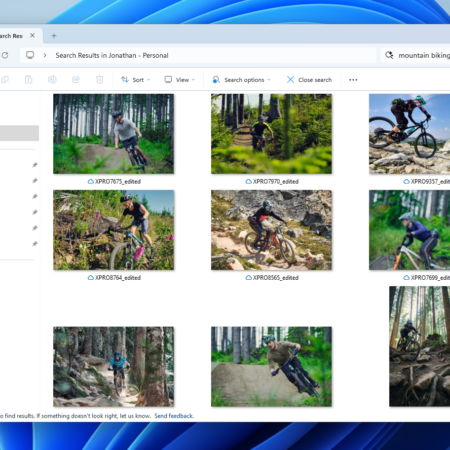The image size is (450, 450).
Task: Click the Share icon in toolbar
Action: coord(76,80)
